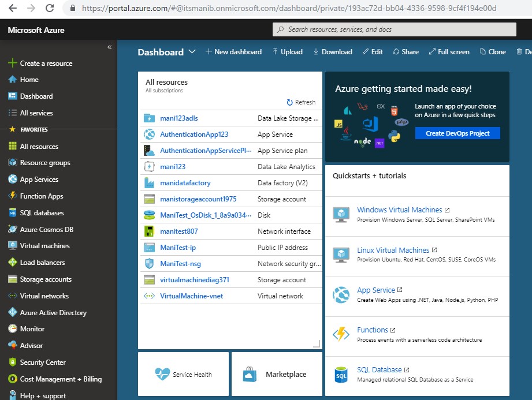Click the Home house icon in sidebar

[x=13, y=79]
